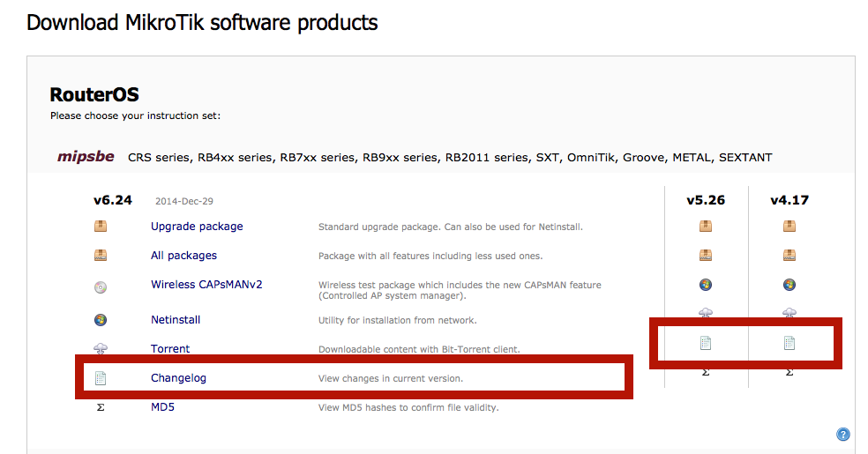Click the v6.24 Upgrade package box icon

coord(101,227)
